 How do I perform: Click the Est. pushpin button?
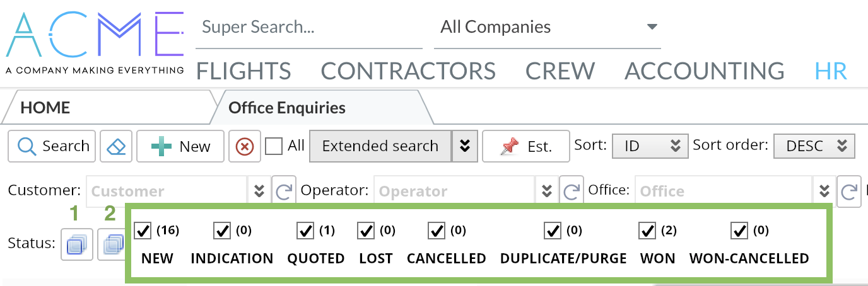[x=526, y=146]
